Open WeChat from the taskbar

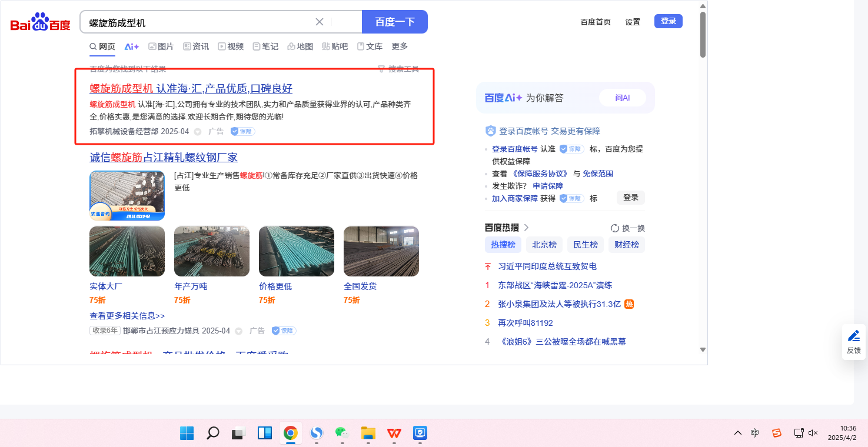pyautogui.click(x=342, y=433)
